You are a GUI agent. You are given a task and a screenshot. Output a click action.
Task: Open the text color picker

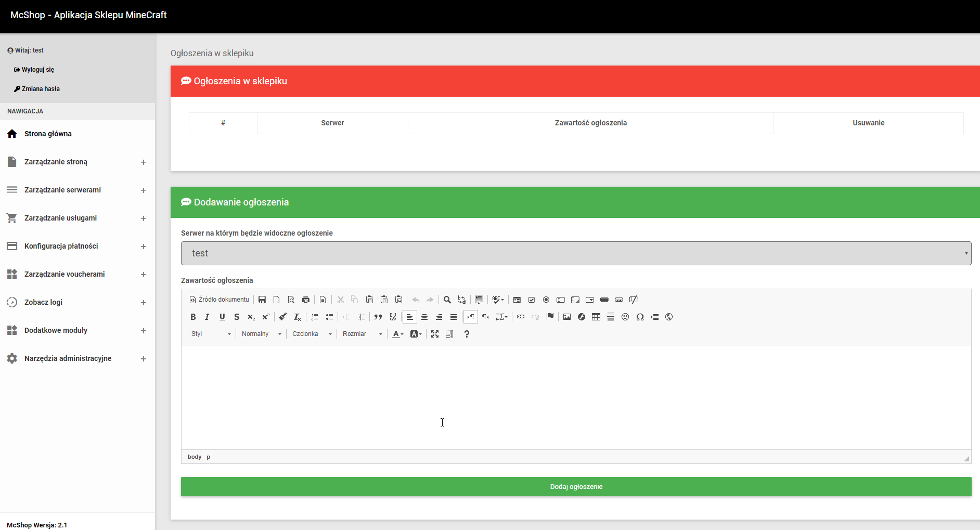coord(397,334)
